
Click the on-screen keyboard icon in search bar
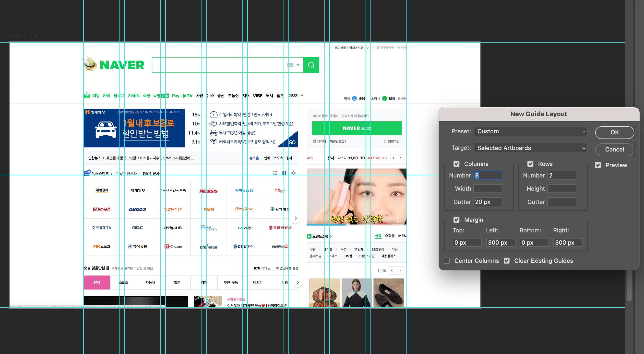point(290,65)
